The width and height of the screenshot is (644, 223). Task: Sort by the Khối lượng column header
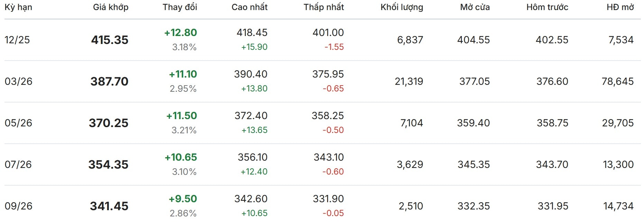coord(402,7)
